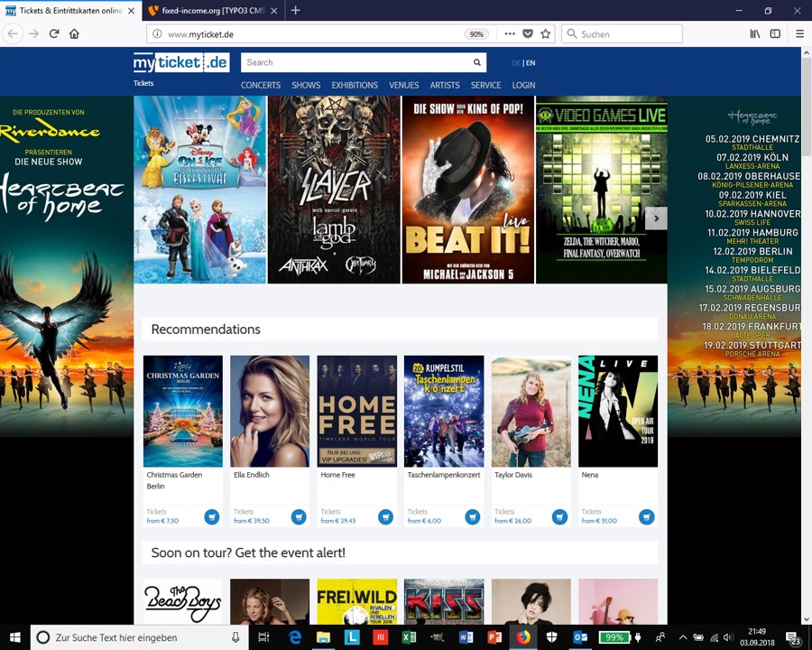The width and height of the screenshot is (812, 650).
Task: Close the Tickets & Eintrittskarten tab
Action: click(x=132, y=10)
